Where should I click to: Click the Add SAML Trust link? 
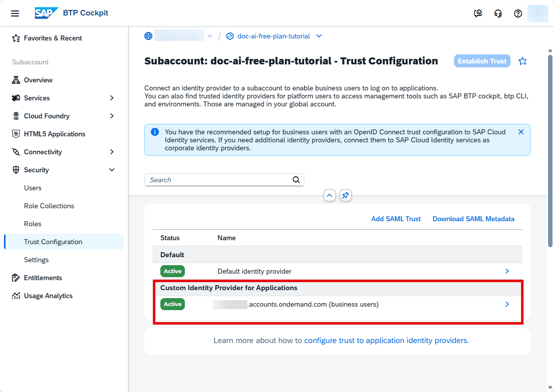[396, 219]
